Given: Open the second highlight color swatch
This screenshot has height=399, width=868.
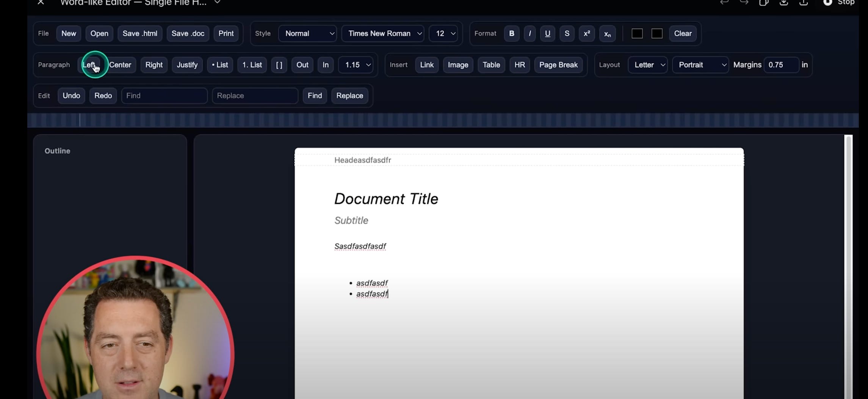Looking at the screenshot, I should (x=657, y=33).
